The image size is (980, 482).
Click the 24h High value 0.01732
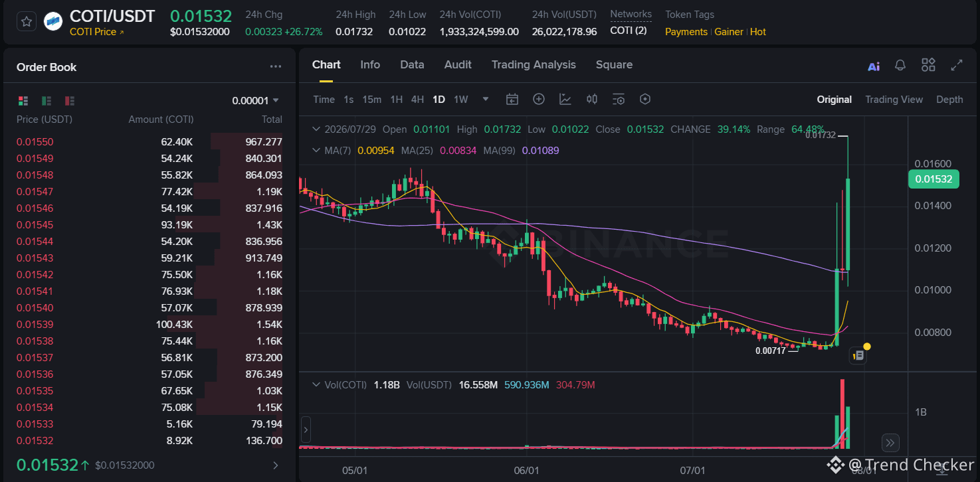pyautogui.click(x=354, y=31)
